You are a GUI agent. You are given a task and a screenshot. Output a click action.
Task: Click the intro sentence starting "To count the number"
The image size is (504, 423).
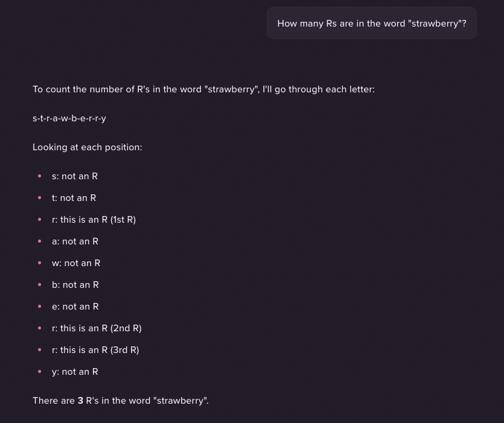point(203,89)
